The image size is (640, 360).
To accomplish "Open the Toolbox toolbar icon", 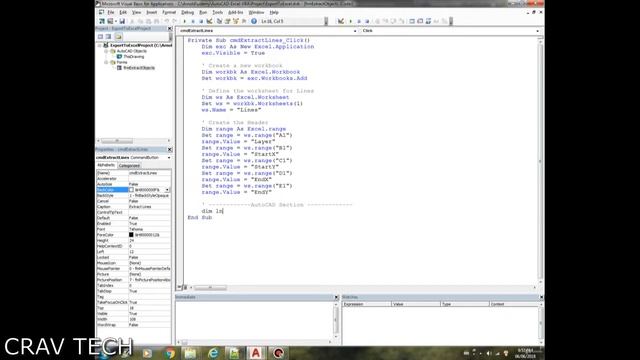I will 244,21.
